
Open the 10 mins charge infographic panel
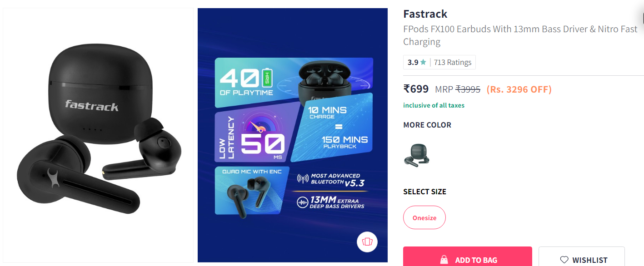333,128
